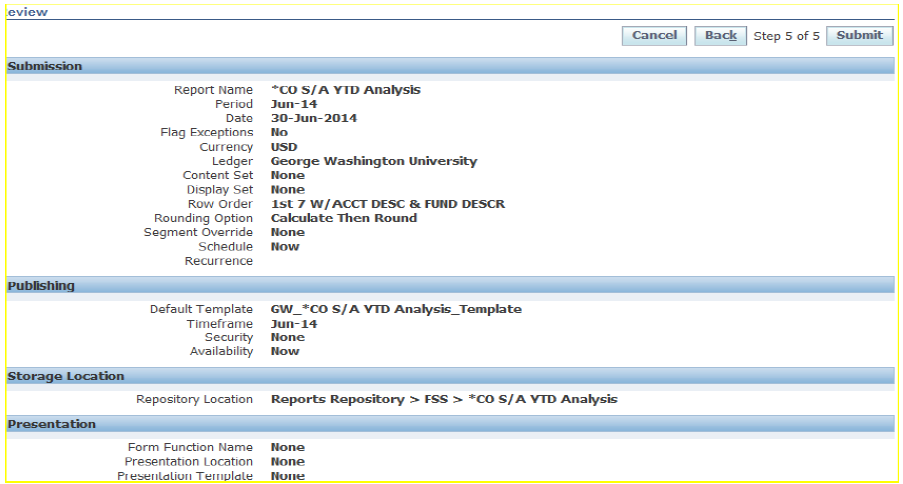This screenshot has height=484, width=903.
Task: Click the Cancel button
Action: [654, 36]
